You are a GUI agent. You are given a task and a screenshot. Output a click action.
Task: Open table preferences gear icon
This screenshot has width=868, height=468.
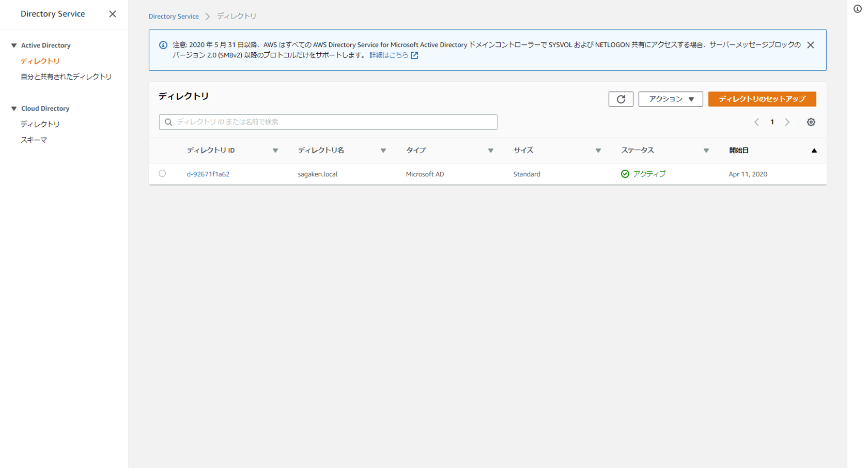click(x=811, y=122)
